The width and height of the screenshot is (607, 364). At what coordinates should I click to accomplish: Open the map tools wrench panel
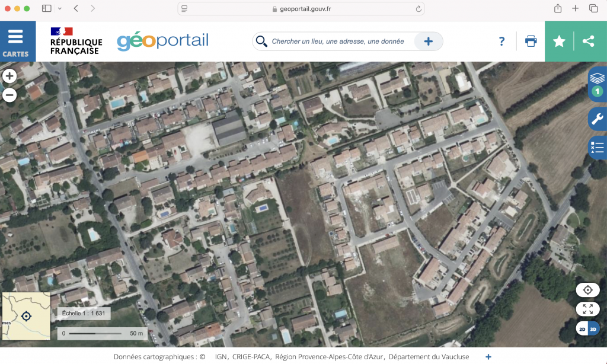[x=597, y=119]
